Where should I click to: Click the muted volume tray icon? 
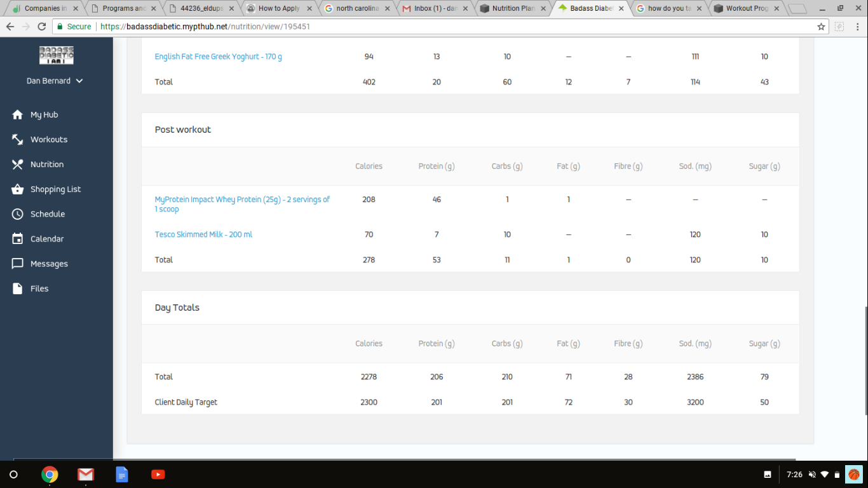[812, 475]
